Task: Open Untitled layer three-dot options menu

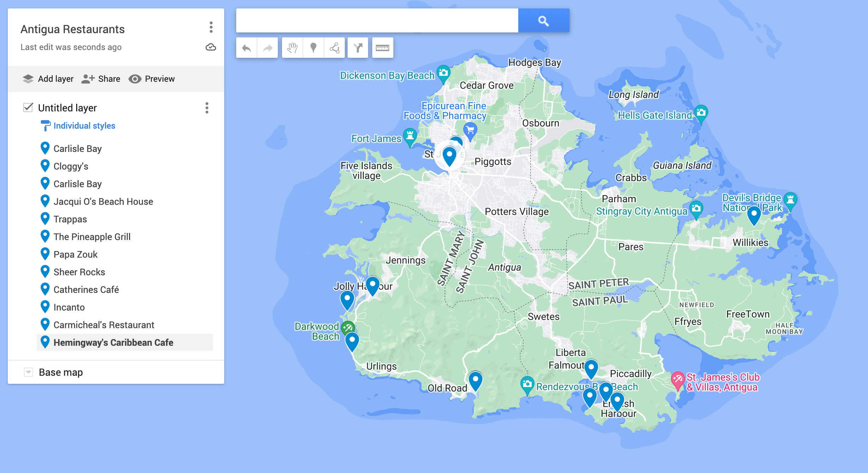Action: tap(207, 108)
